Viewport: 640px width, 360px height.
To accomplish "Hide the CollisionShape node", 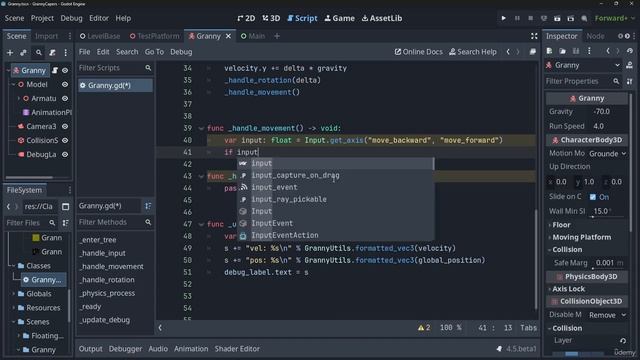I will click(x=65, y=140).
